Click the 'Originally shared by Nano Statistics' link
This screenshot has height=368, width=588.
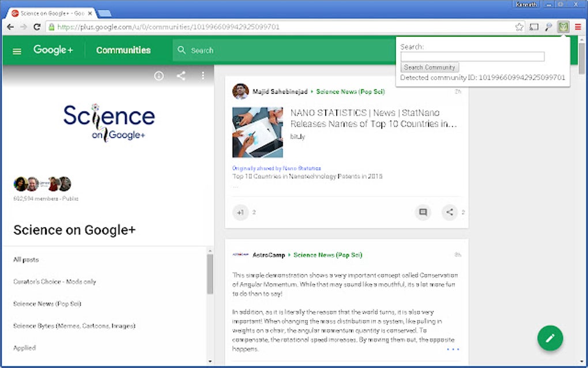click(x=276, y=168)
